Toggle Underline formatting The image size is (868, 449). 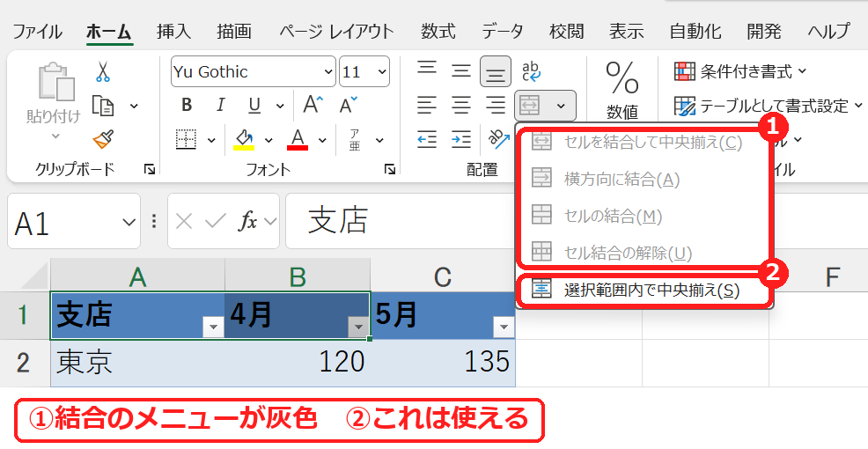[x=254, y=105]
